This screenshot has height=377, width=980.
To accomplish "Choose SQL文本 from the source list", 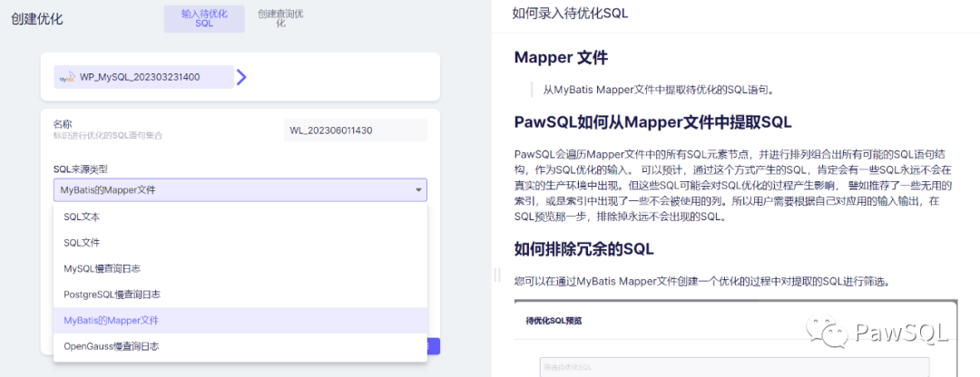I will pos(82,217).
